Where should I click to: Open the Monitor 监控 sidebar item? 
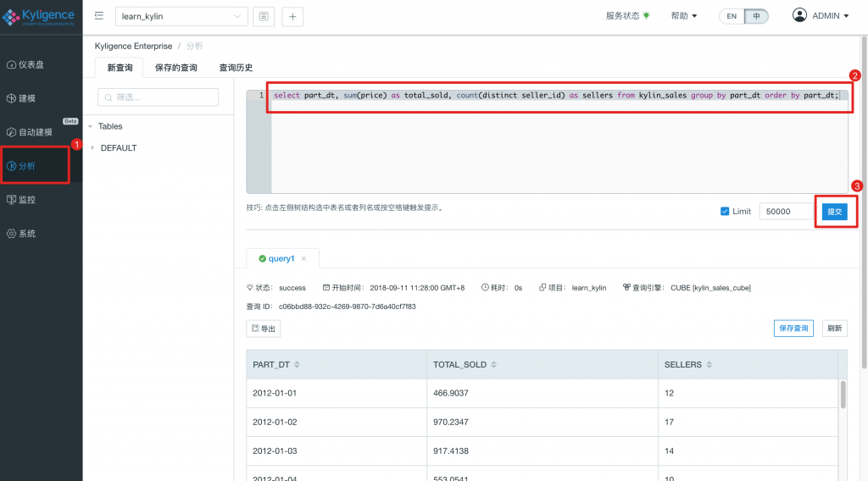(x=21, y=200)
